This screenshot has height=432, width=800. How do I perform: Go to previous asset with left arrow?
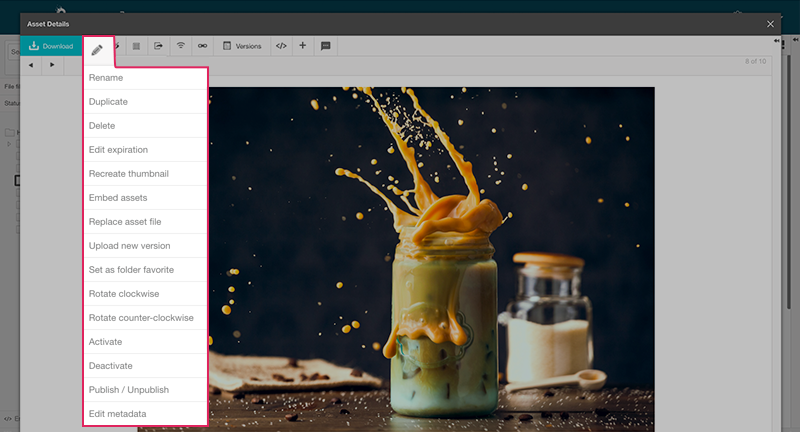tap(31, 65)
